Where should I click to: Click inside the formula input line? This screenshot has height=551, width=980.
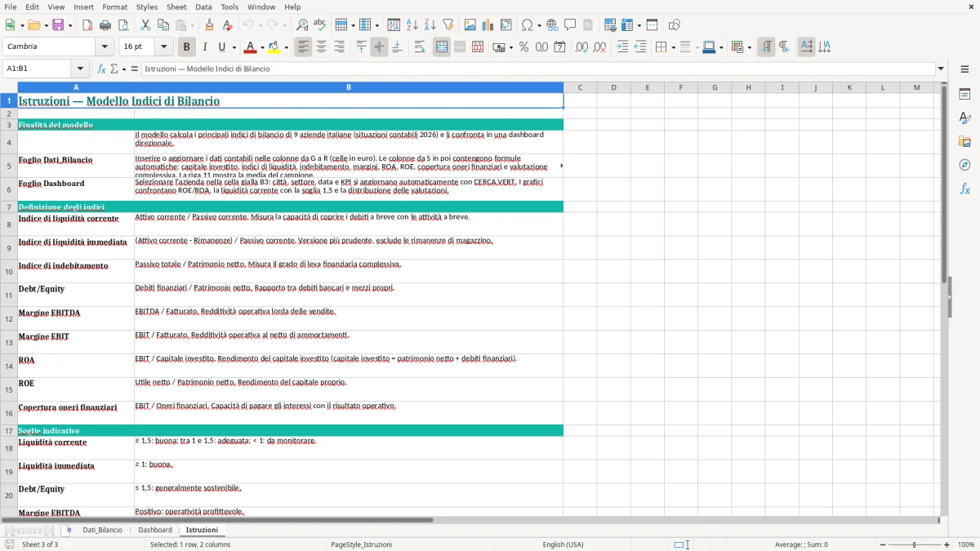538,69
